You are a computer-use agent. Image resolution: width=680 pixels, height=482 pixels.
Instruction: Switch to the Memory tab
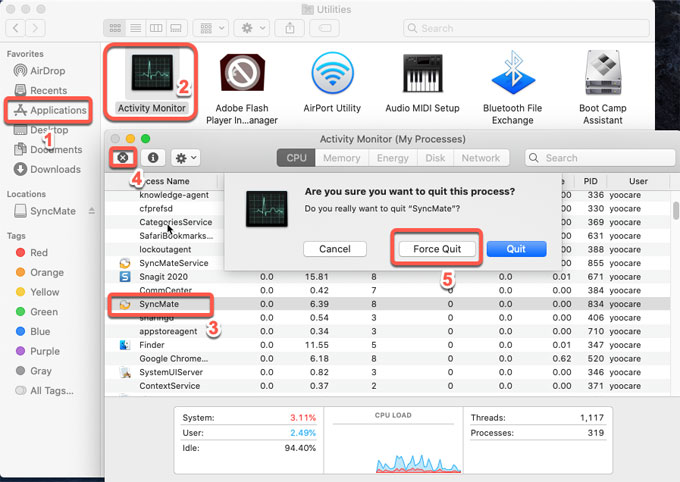342,158
